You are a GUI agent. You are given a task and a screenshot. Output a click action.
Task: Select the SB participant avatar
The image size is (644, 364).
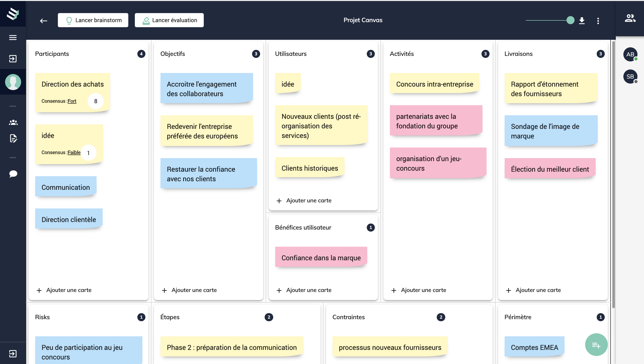pos(630,77)
